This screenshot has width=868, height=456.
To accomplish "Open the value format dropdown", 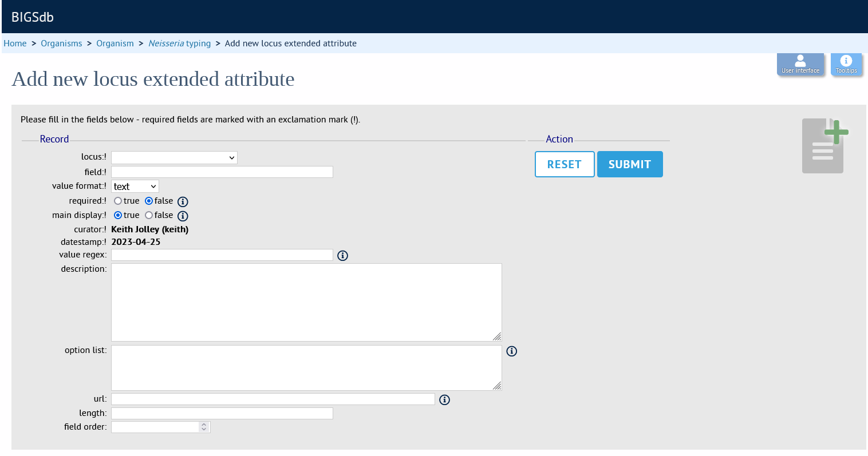I will (135, 187).
